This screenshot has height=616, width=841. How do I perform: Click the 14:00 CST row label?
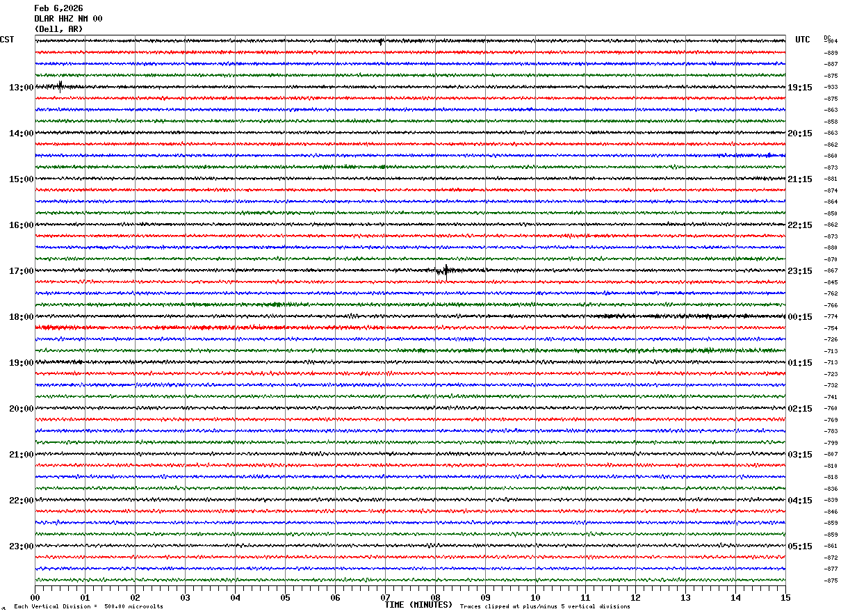point(21,133)
